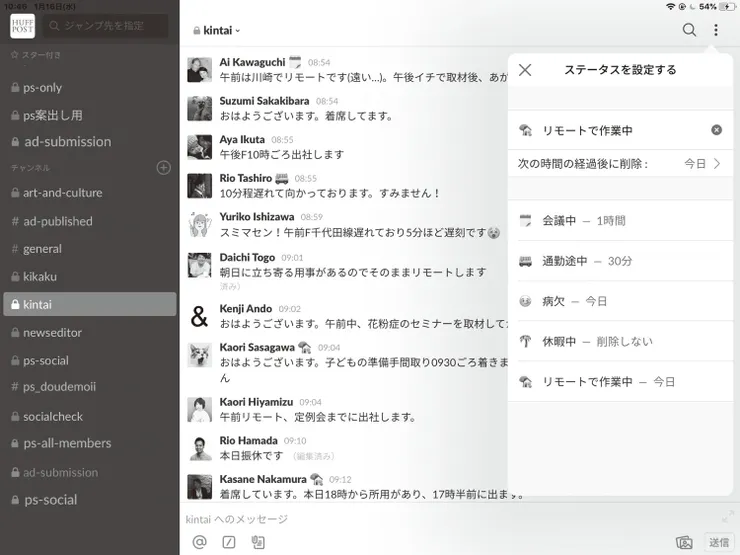740x555 pixels.
Task: Open the socialcheck channel
Action: (90, 416)
